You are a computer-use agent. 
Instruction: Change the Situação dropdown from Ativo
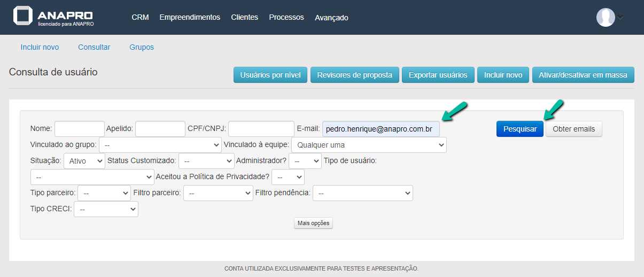click(84, 161)
